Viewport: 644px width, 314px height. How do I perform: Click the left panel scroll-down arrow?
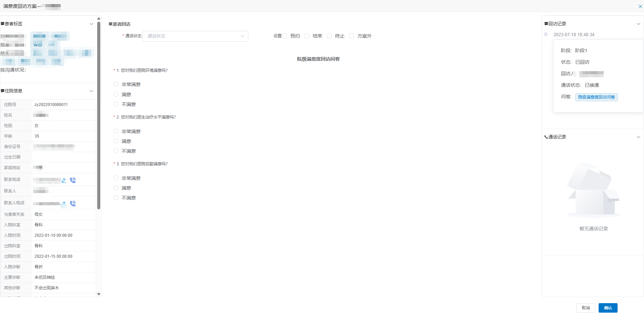coord(99,294)
